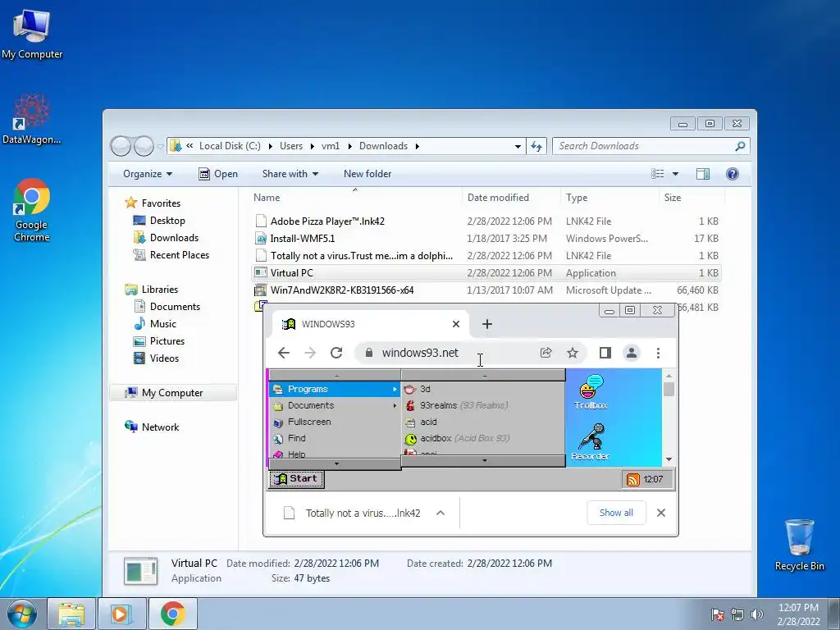The width and height of the screenshot is (840, 630).
Task: Open DataWagon desktop shortcut
Action: [32, 119]
